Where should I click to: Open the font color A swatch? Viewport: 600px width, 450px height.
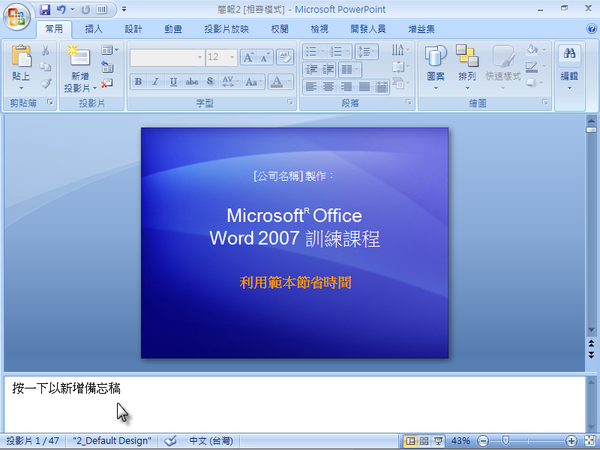277,82
